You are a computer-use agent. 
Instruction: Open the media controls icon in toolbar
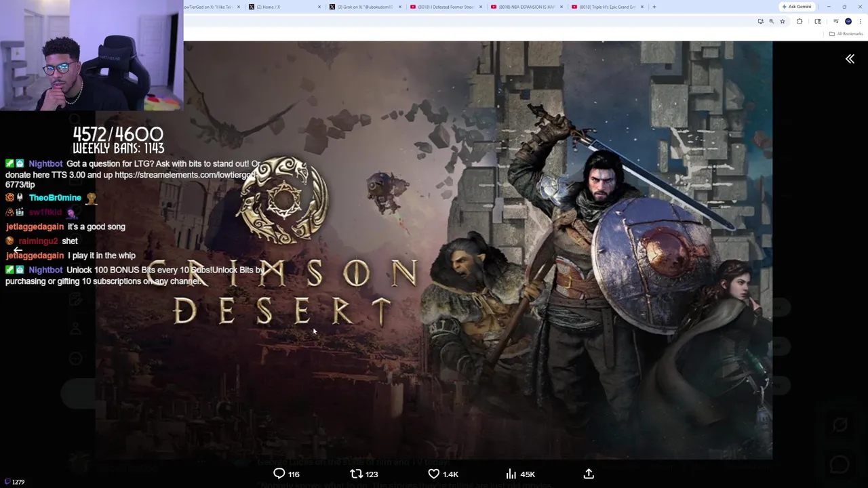[835, 21]
